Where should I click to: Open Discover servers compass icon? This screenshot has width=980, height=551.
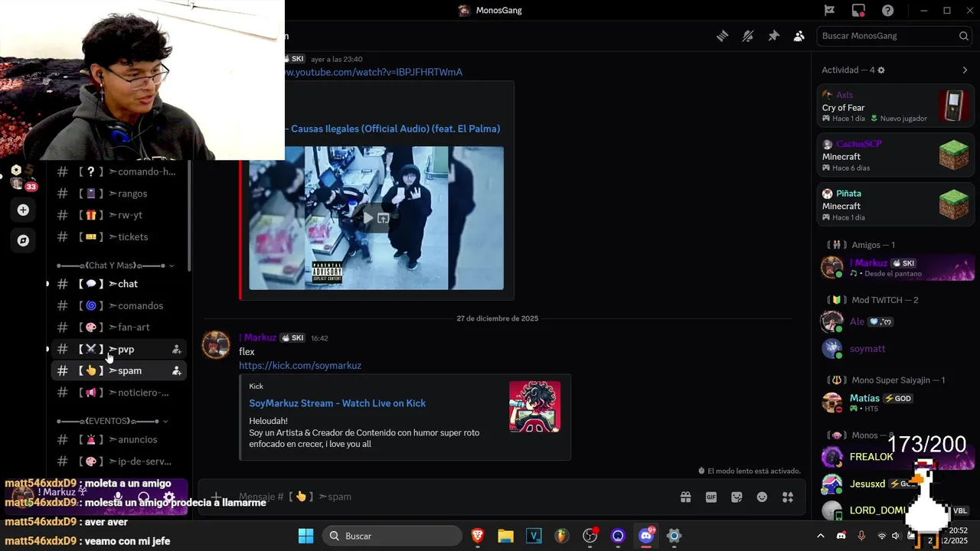pos(23,240)
